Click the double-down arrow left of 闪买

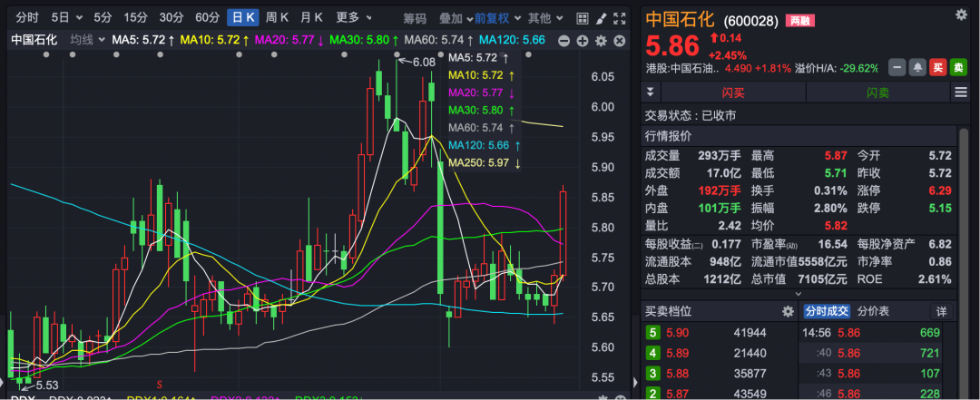(650, 93)
